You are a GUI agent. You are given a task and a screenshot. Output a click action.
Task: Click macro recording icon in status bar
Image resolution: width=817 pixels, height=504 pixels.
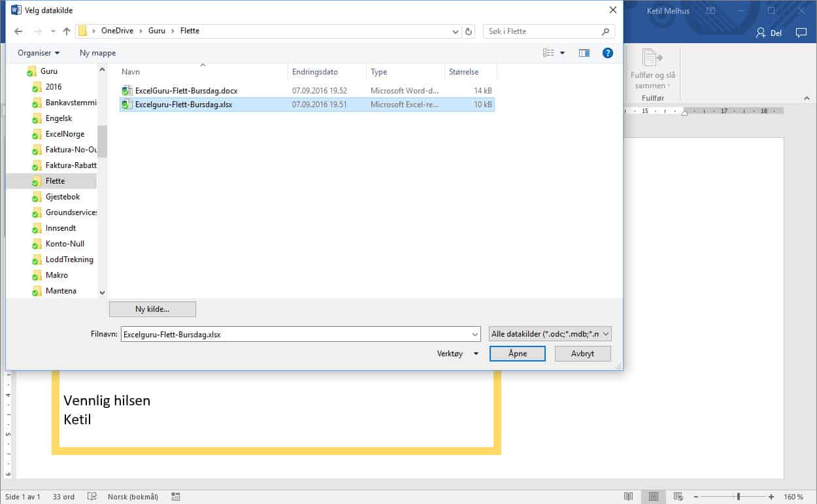click(175, 497)
